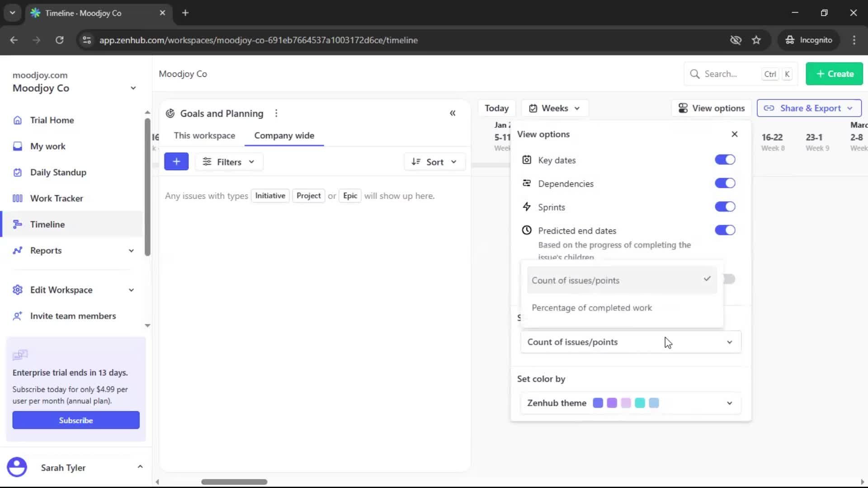Select My work in the sidebar

(47, 146)
